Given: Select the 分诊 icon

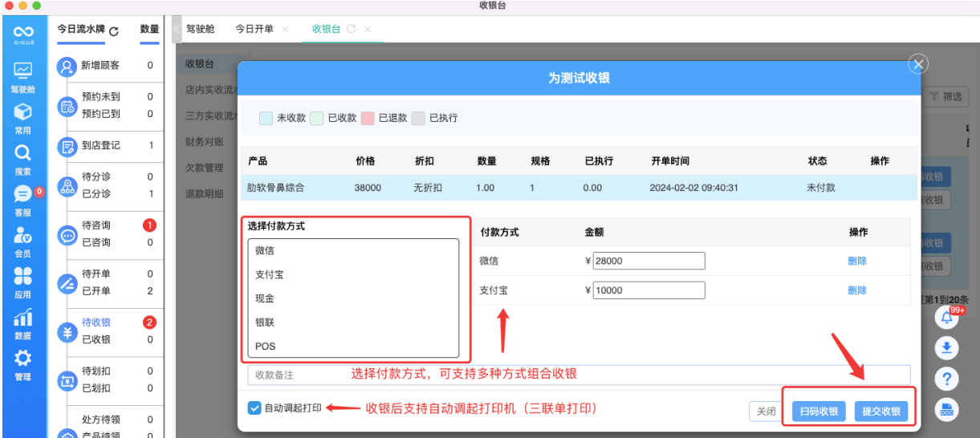Looking at the screenshot, I should pos(67,186).
